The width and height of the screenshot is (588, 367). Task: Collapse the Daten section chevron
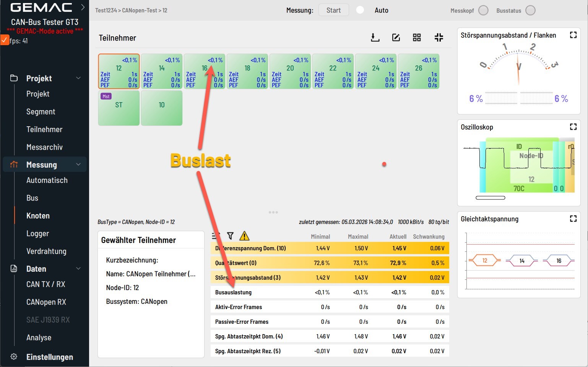tap(78, 269)
